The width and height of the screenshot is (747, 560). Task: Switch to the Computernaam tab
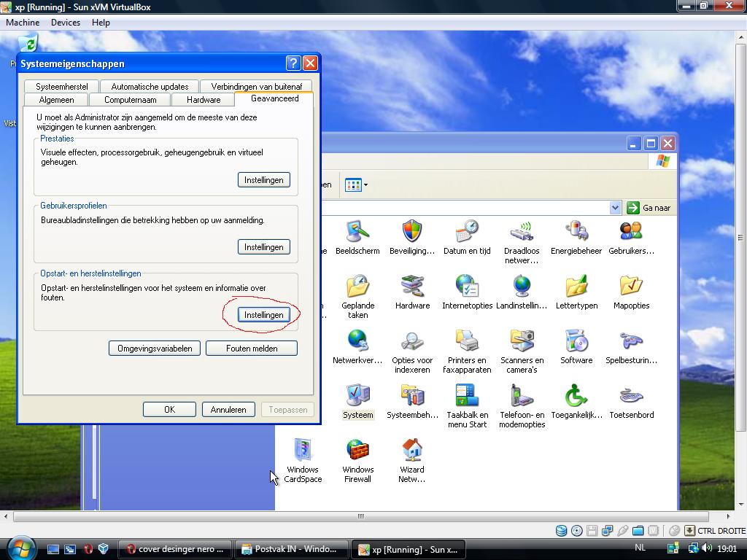point(130,100)
